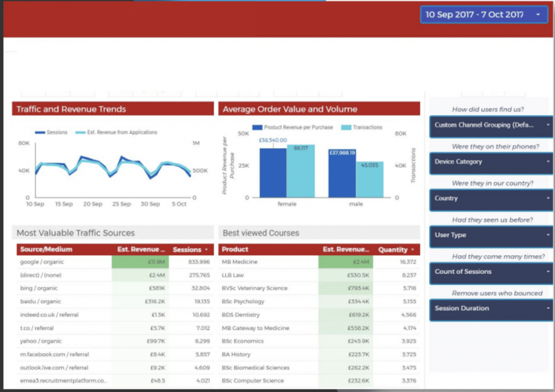Click the Transactions legend swatch
This screenshot has width=555, height=392.
346,127
